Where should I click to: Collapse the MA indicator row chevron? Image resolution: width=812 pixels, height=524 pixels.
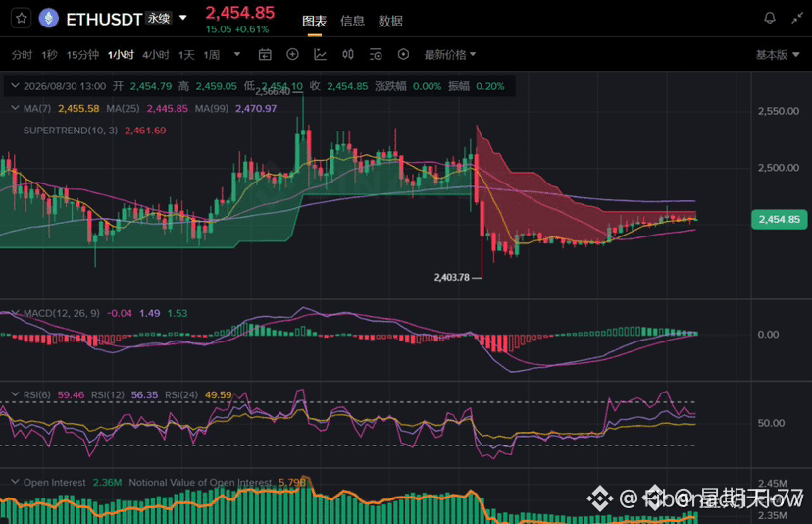[x=15, y=108]
